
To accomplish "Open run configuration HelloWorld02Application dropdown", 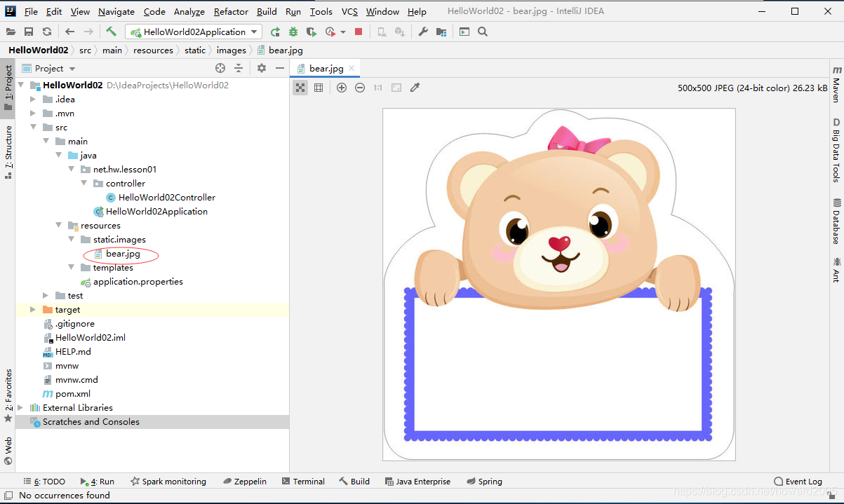I will (x=194, y=32).
